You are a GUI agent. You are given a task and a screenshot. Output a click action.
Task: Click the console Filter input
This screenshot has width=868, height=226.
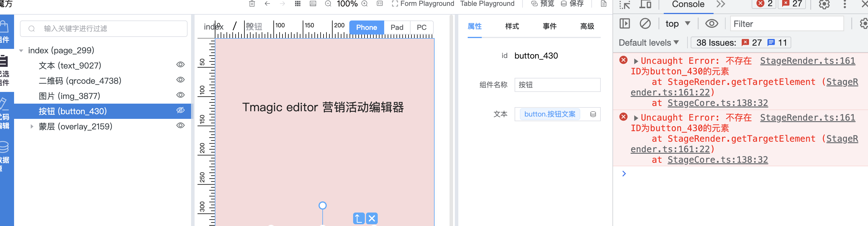click(787, 24)
